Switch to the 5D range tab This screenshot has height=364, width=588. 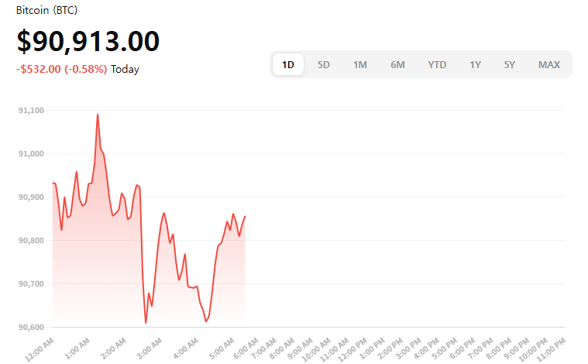pyautogui.click(x=324, y=65)
